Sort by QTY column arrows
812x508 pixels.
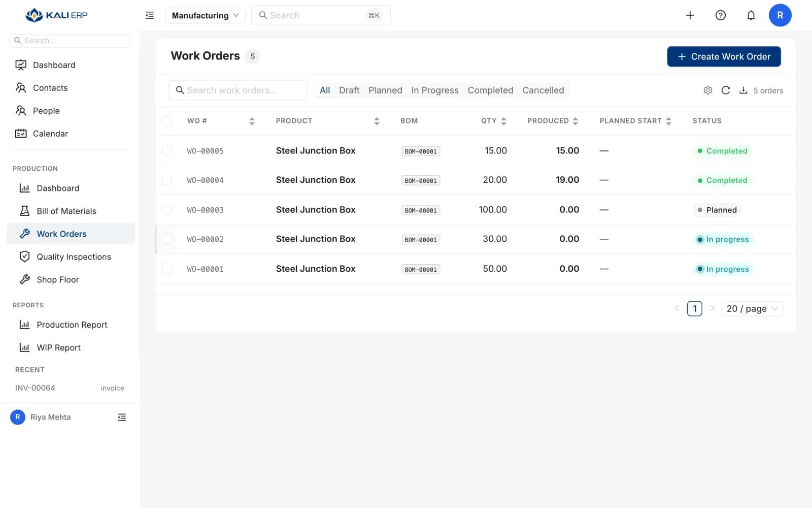coord(503,121)
